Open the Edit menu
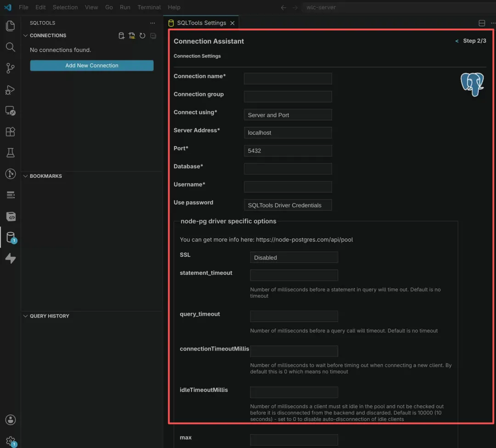The height and width of the screenshot is (448, 496). pos(40,7)
